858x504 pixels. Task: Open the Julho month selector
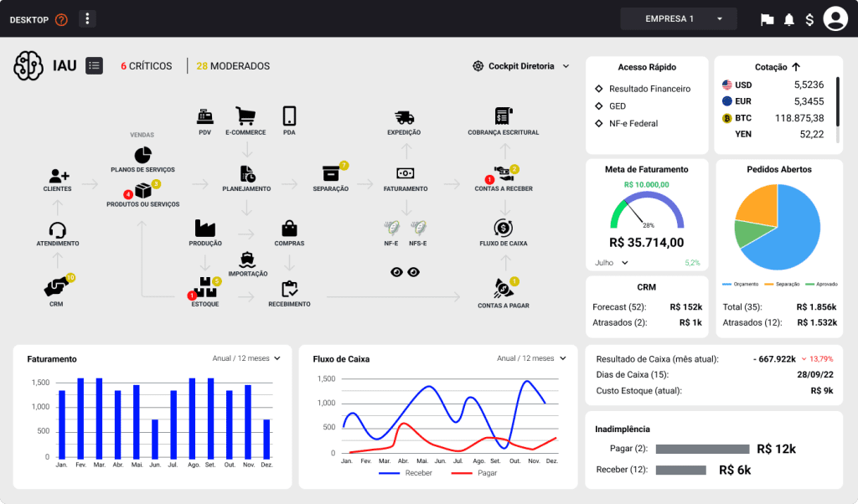[x=610, y=264]
